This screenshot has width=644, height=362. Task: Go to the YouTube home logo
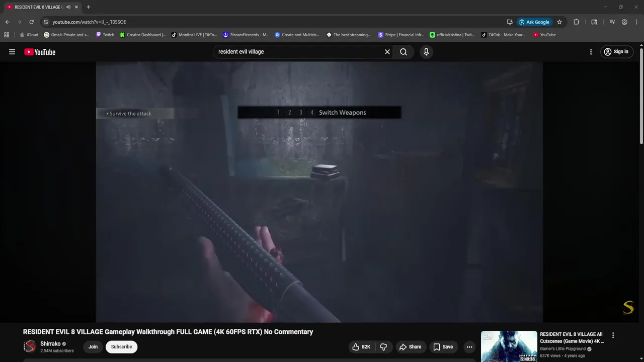tap(40, 52)
